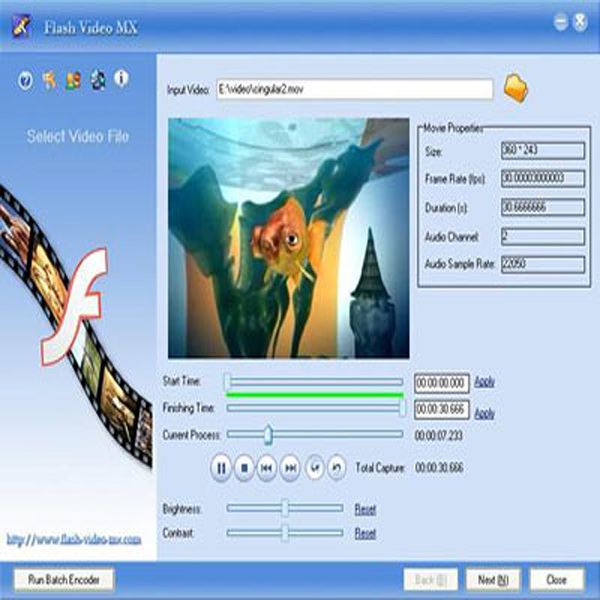
Task: Click the current process time 00:00:07.233
Action: (439, 435)
